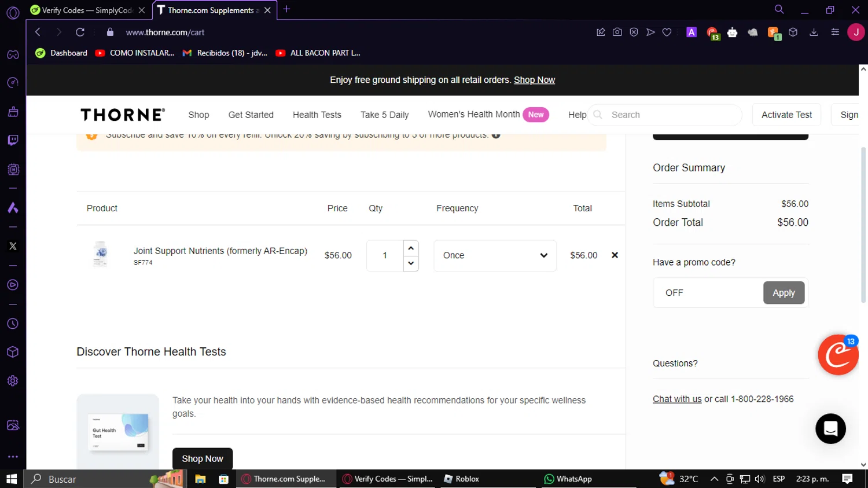Open GX Corner gamepad sidebar icon
Image resolution: width=868 pixels, height=488 pixels.
pyautogui.click(x=13, y=55)
